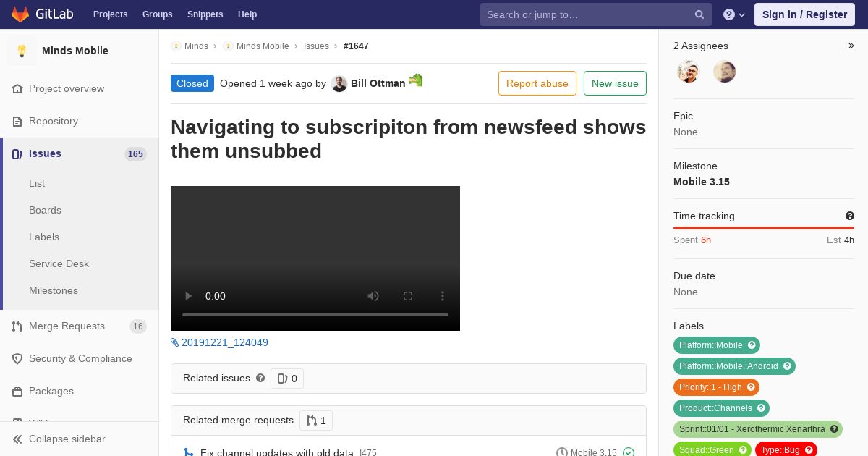Open the help question-mark dropdown

pos(734,14)
